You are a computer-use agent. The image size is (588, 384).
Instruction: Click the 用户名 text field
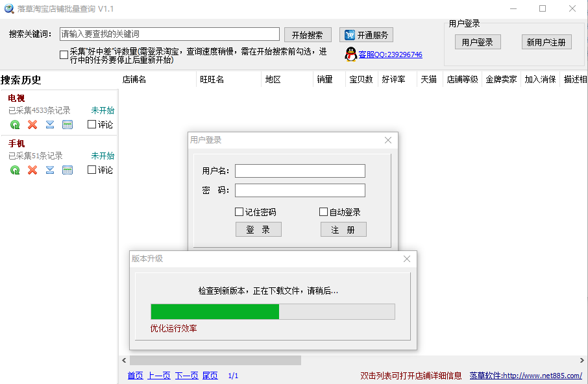pos(300,171)
